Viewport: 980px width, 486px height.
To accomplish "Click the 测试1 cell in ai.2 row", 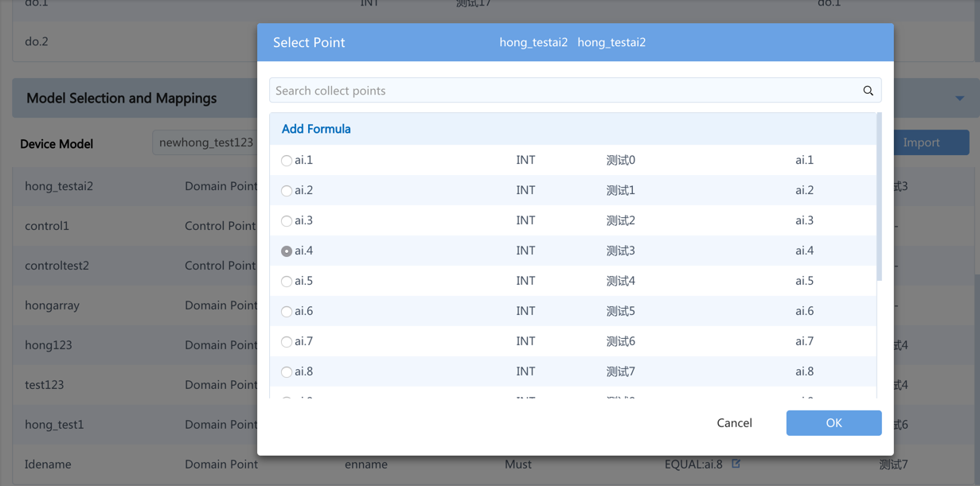I will (620, 190).
